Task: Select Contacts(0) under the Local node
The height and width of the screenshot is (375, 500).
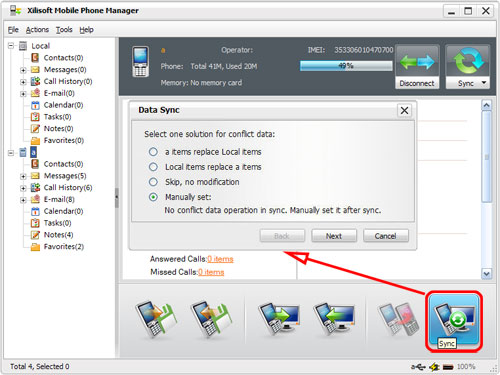Action: click(x=63, y=58)
